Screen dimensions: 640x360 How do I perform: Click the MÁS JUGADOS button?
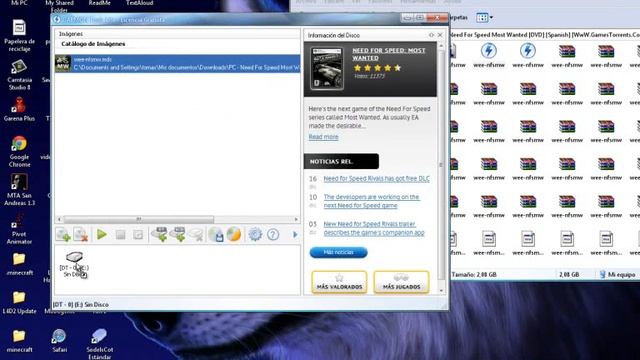401,282
